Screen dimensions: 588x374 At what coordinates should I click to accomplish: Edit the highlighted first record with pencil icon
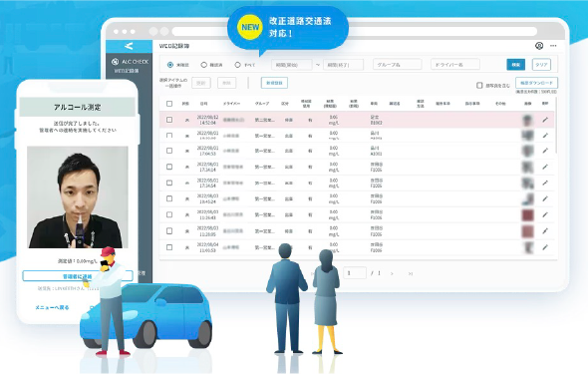[545, 120]
